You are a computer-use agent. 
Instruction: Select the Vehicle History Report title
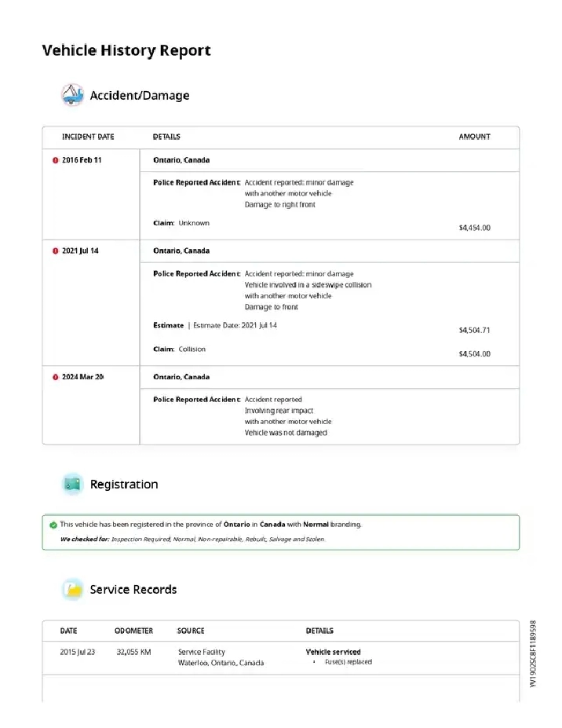click(126, 50)
